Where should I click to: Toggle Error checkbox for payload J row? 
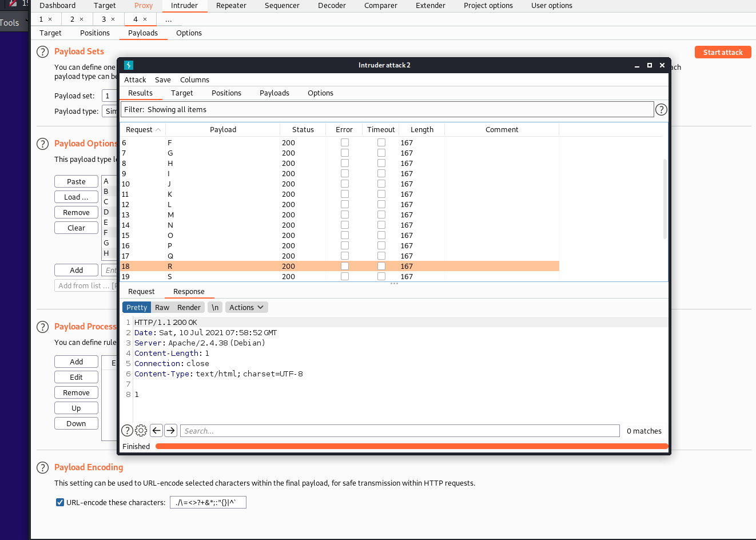point(345,184)
